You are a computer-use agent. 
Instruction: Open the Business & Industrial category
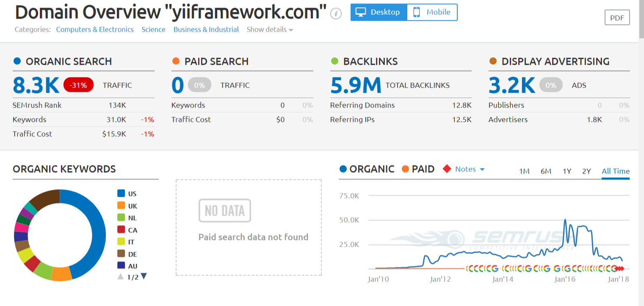pos(206,30)
